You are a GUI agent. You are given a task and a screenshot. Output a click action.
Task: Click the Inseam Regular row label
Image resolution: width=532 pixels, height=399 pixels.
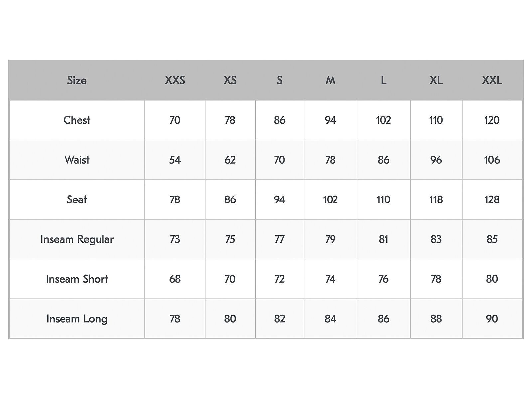[x=77, y=239]
